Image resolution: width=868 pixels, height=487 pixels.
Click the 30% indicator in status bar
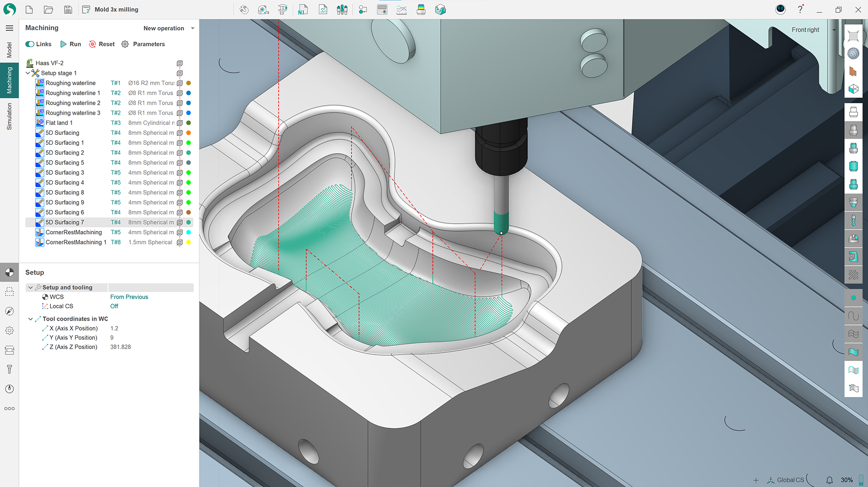pyautogui.click(x=847, y=480)
